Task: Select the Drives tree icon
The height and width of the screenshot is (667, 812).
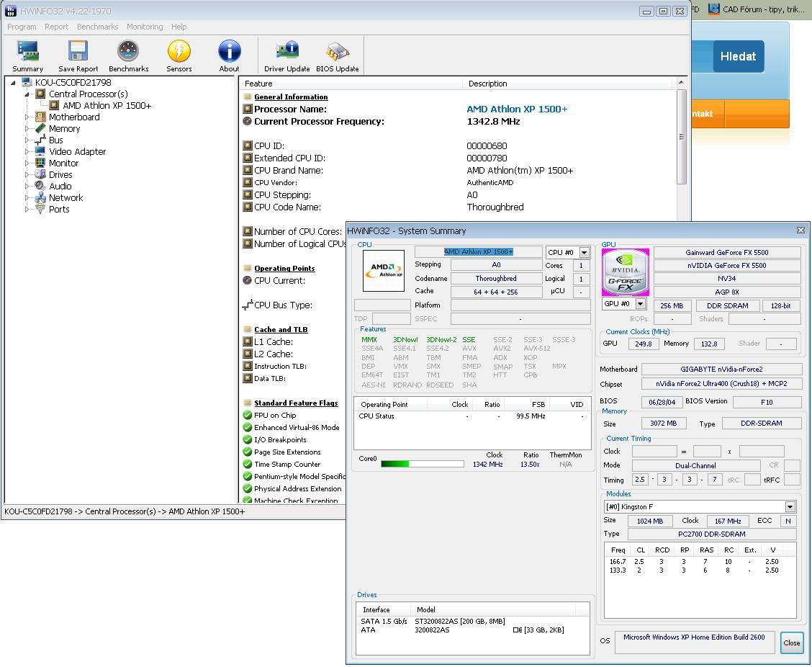Action: coord(40,174)
